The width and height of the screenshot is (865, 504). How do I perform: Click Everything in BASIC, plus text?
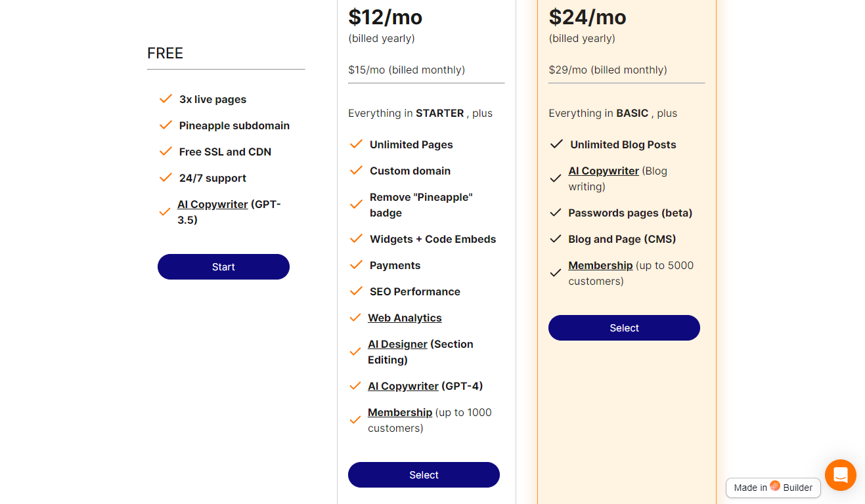pos(613,113)
